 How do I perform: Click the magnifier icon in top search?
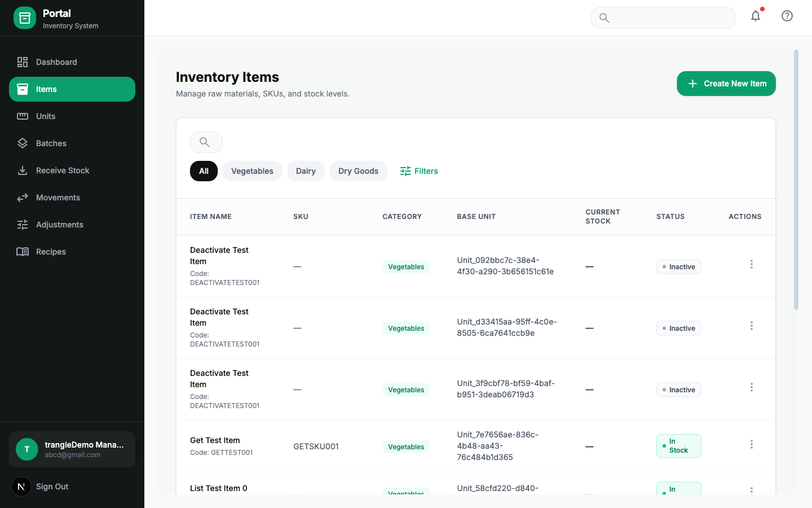(x=604, y=18)
